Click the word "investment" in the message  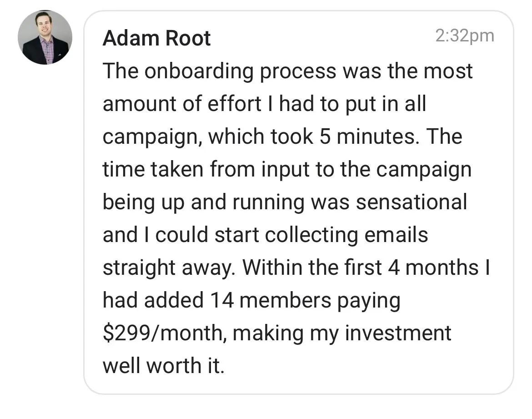click(x=398, y=333)
